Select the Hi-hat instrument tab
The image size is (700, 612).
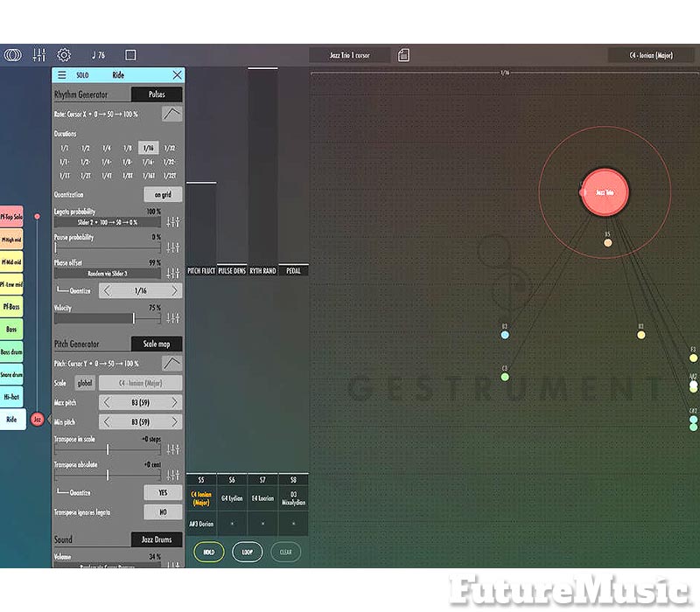tap(11, 397)
